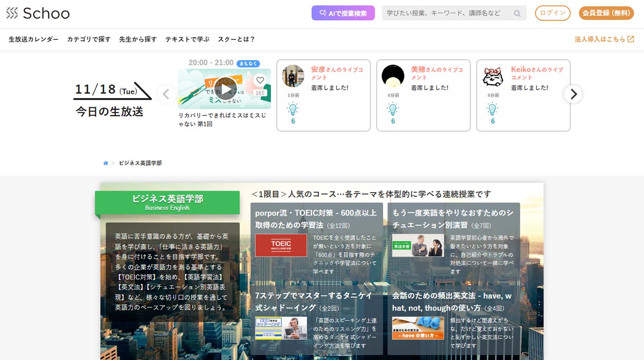This screenshot has width=644, height=360.
Task: Select the ビジネス英語学部 breadcrumb text
Action: point(140,163)
